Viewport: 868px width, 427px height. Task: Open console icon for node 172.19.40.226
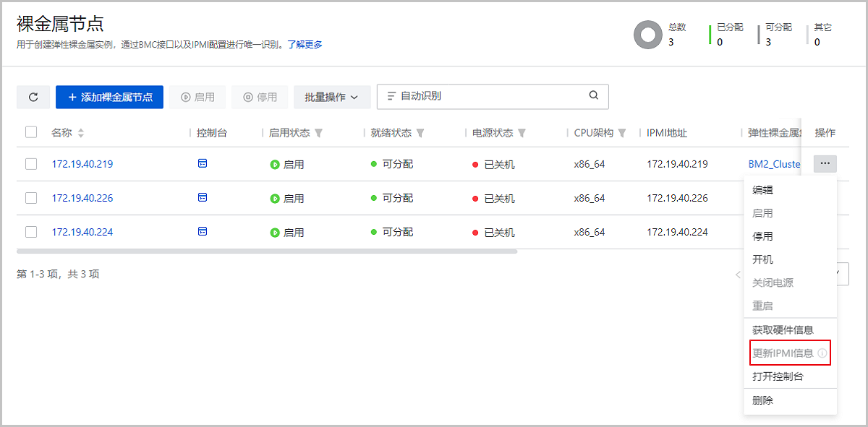[x=203, y=197]
